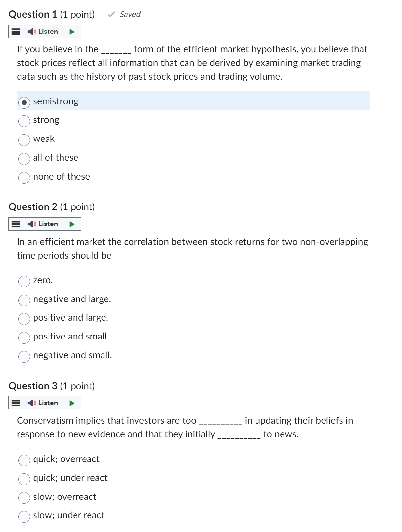The width and height of the screenshot is (402, 532).
Task: Click the Listen button for Question 3
Action: point(43,403)
